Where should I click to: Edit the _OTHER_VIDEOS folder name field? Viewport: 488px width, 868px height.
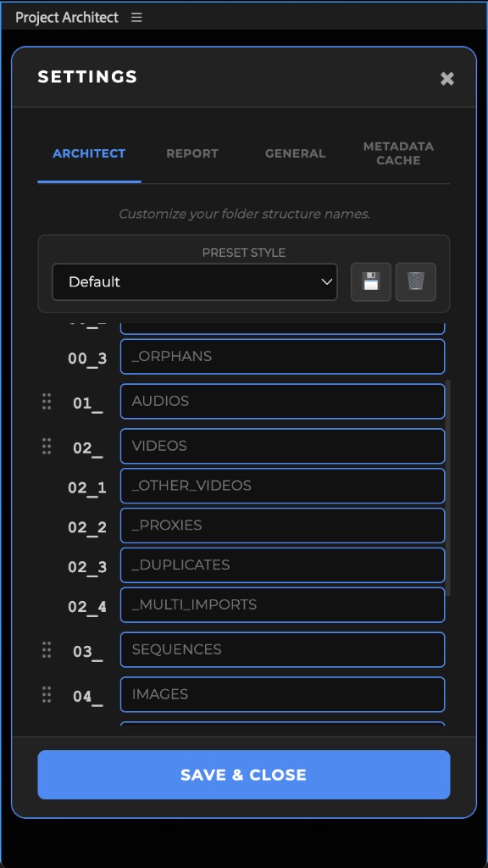[x=282, y=486]
